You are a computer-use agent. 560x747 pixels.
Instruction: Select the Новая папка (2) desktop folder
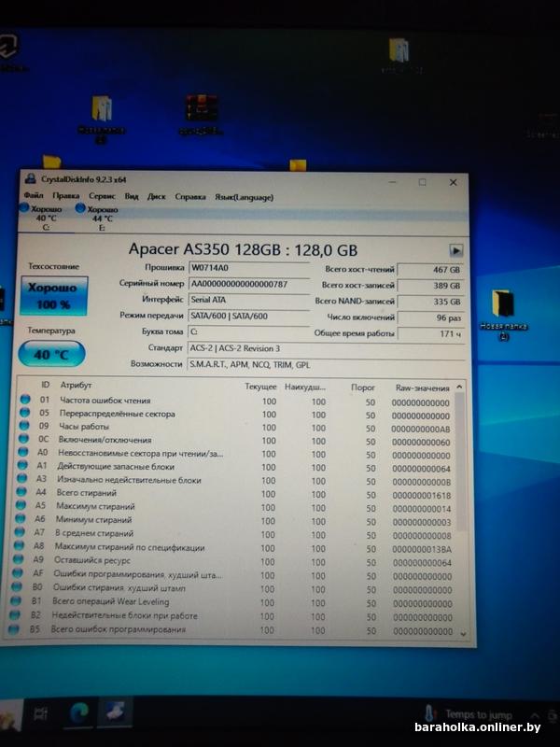pyautogui.click(x=503, y=316)
